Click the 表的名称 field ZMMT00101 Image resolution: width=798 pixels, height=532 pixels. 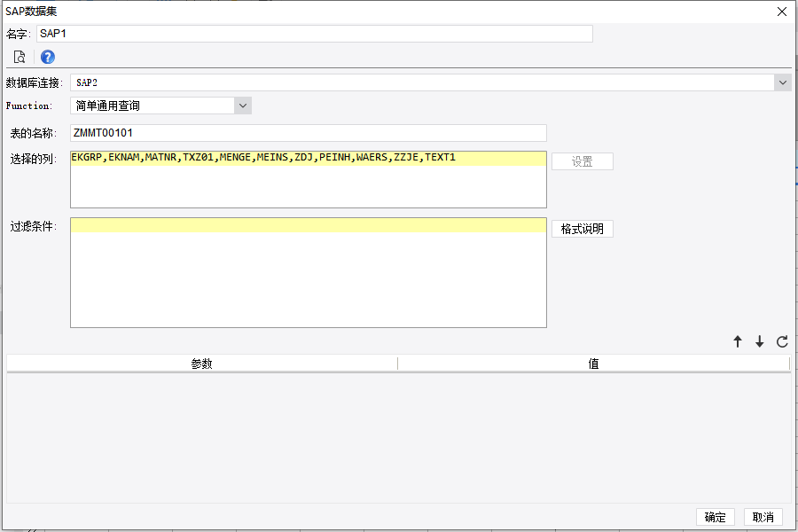coord(309,133)
